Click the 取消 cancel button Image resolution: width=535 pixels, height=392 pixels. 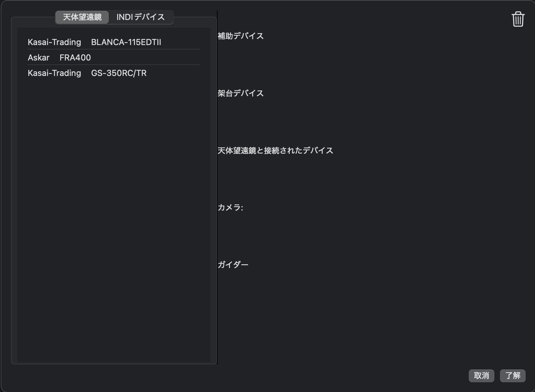pos(481,376)
